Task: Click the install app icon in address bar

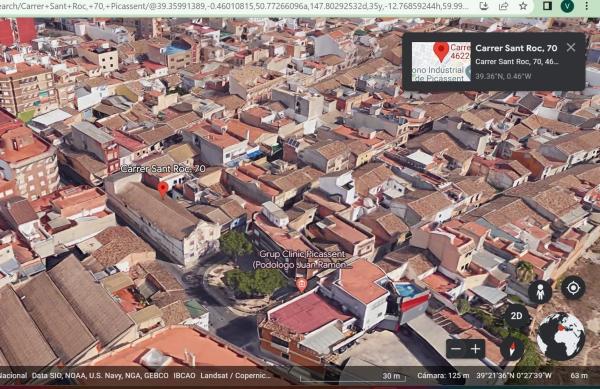Action: pos(484,6)
